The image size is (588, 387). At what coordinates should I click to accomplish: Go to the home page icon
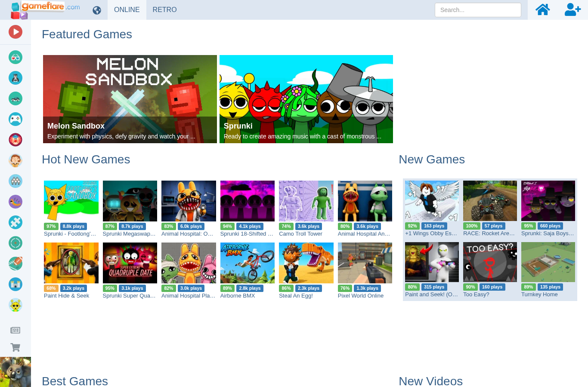(542, 9)
